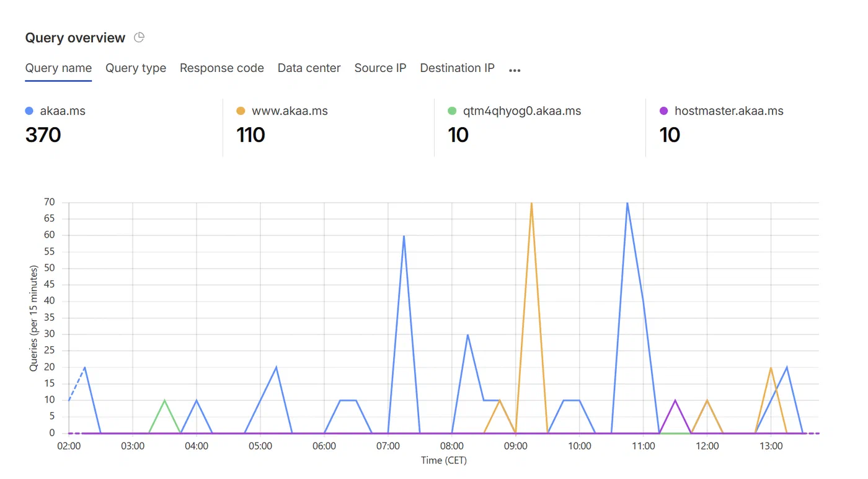Switch to the Query type tab
The width and height of the screenshot is (868, 479).
pos(136,68)
